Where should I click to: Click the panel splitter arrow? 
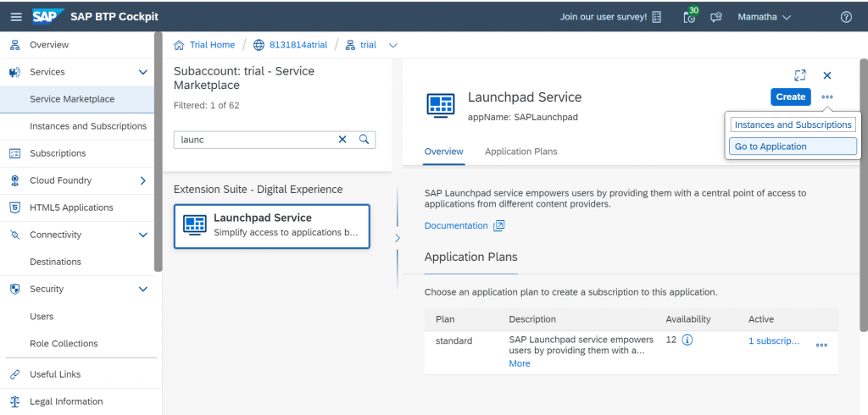click(x=397, y=238)
